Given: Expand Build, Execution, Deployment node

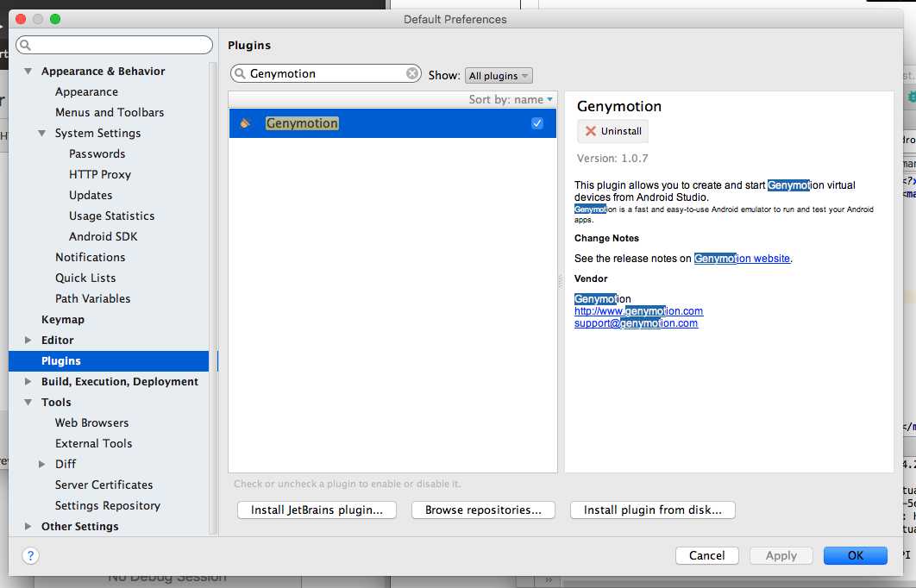Looking at the screenshot, I should tap(28, 381).
